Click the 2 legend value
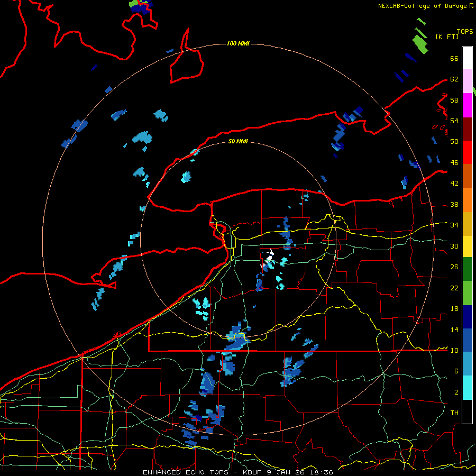The image size is (476, 476). [456, 392]
